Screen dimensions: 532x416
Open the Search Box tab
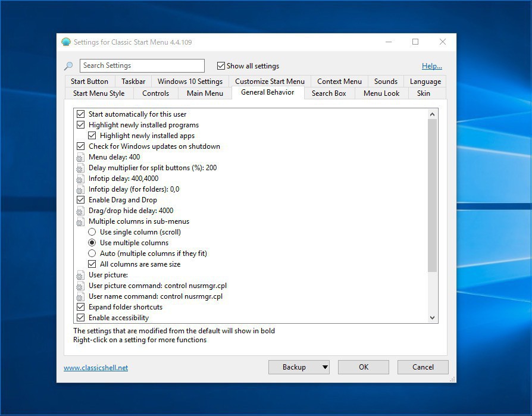(328, 93)
